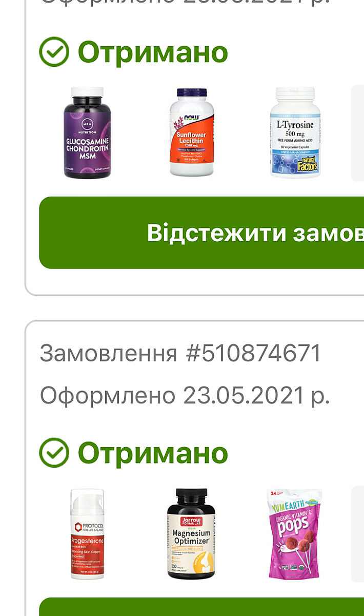This screenshot has width=364, height=616.
Task: Tap the Замовлення label of order #510874671
Action: coord(109,353)
